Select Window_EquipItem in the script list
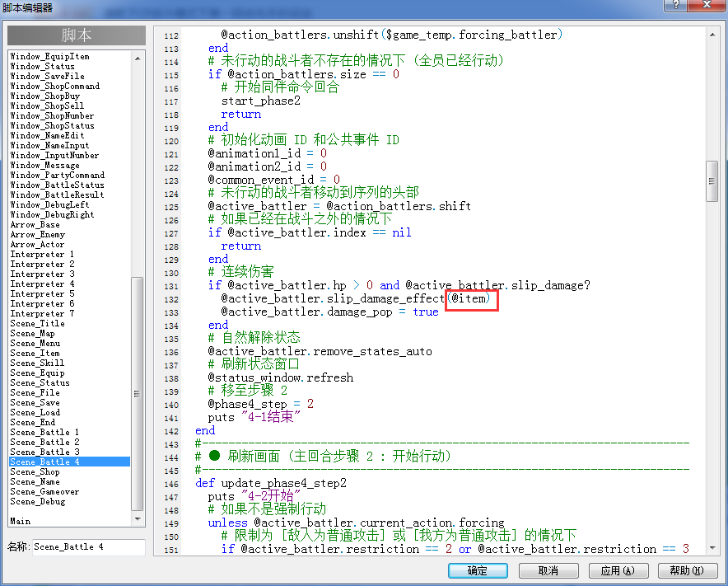Screen dimensions: 728x586 point(49,56)
